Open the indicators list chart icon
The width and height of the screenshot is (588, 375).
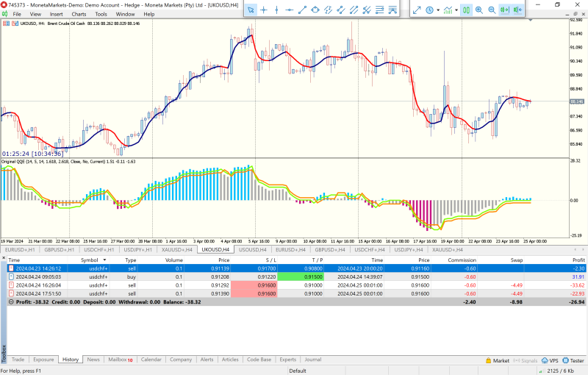pyautogui.click(x=447, y=10)
